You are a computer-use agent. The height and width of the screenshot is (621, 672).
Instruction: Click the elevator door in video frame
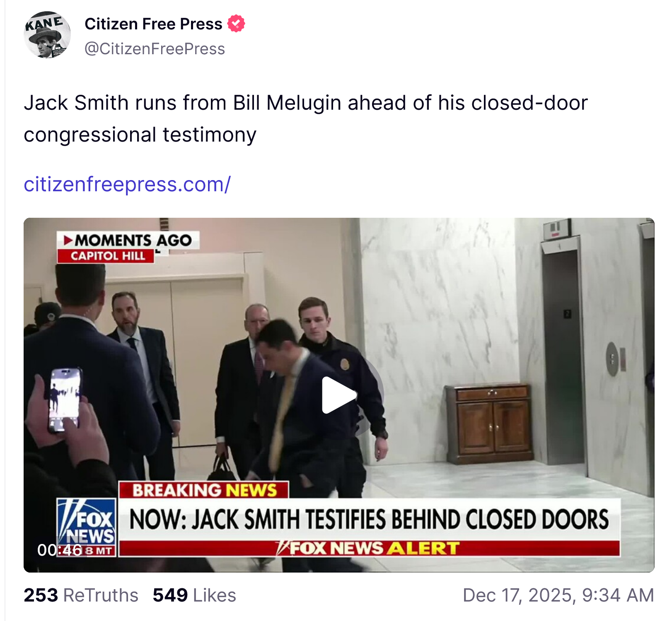[561, 356]
